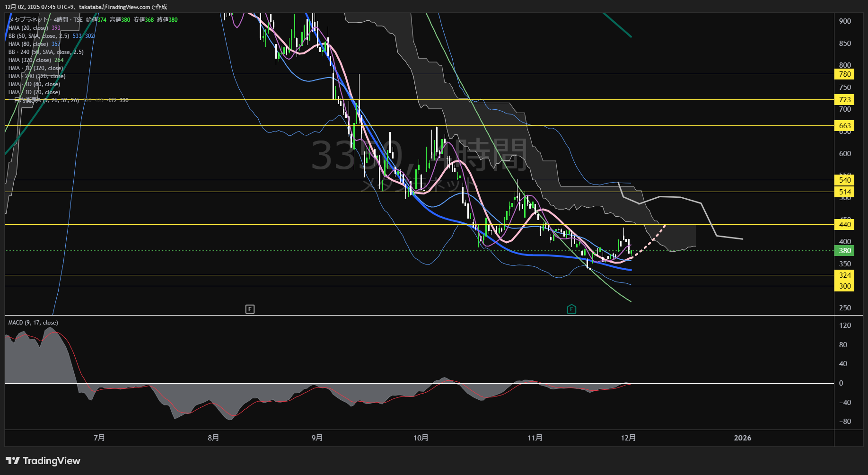Open the MACD (9, 17, close) legend

click(x=33, y=323)
